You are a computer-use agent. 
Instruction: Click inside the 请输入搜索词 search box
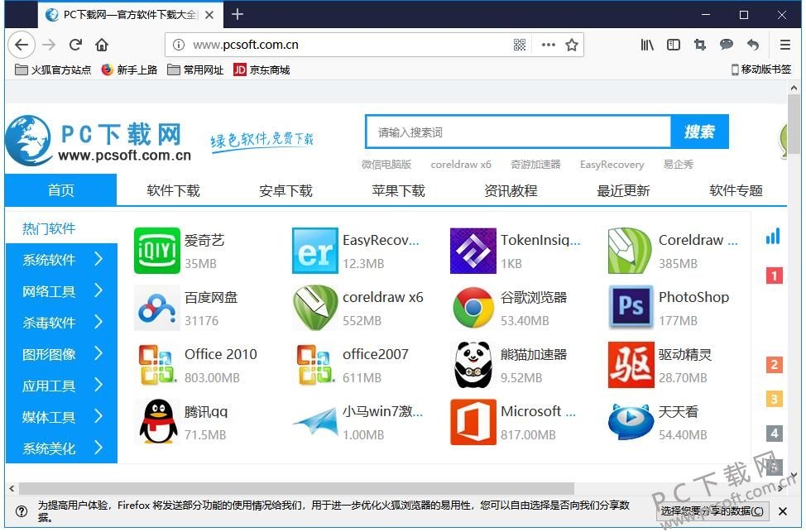tap(518, 132)
